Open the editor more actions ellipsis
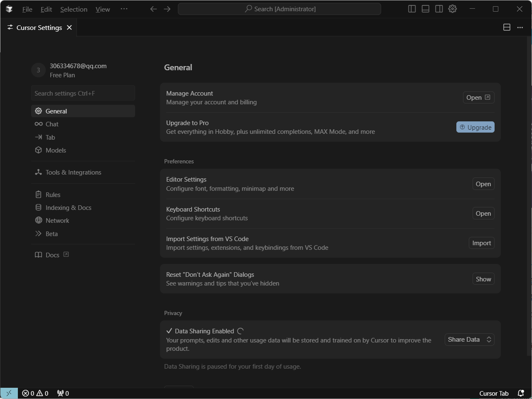Viewport: 532px width, 399px height. 520,27
